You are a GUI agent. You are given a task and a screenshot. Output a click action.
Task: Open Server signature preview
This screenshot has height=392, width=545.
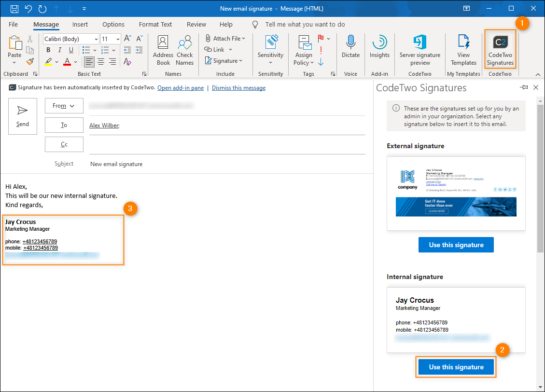420,50
